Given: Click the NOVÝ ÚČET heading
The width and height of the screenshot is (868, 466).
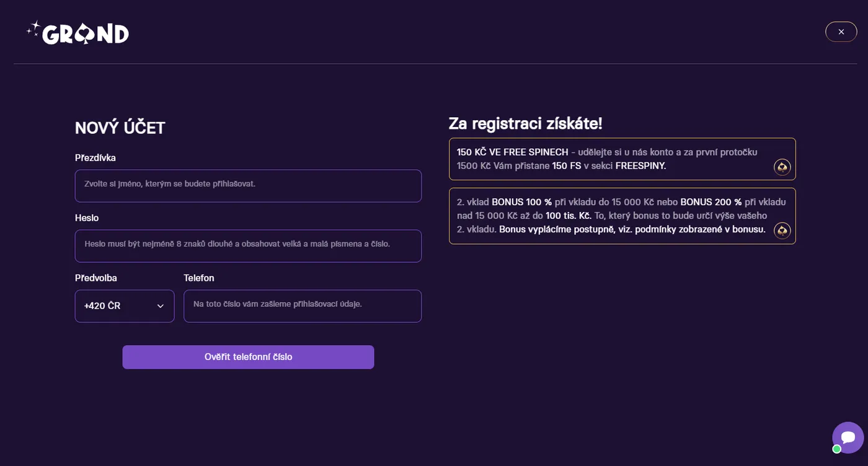Looking at the screenshot, I should pyautogui.click(x=120, y=128).
